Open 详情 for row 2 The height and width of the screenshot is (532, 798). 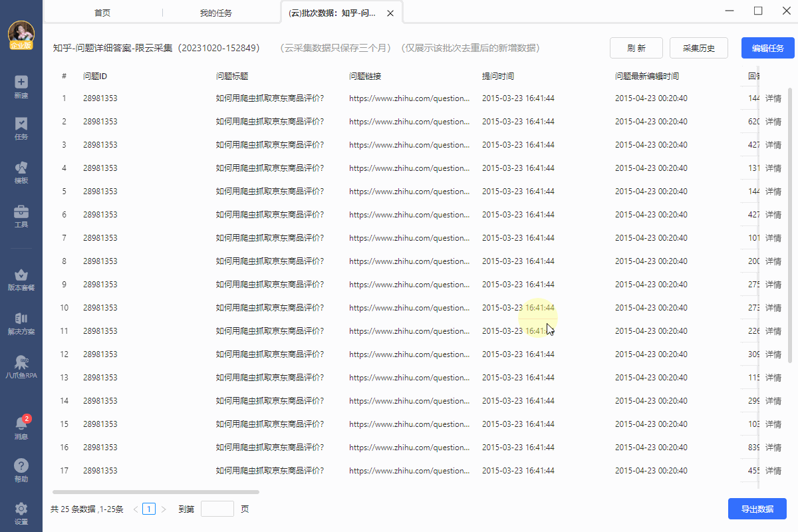tap(773, 122)
